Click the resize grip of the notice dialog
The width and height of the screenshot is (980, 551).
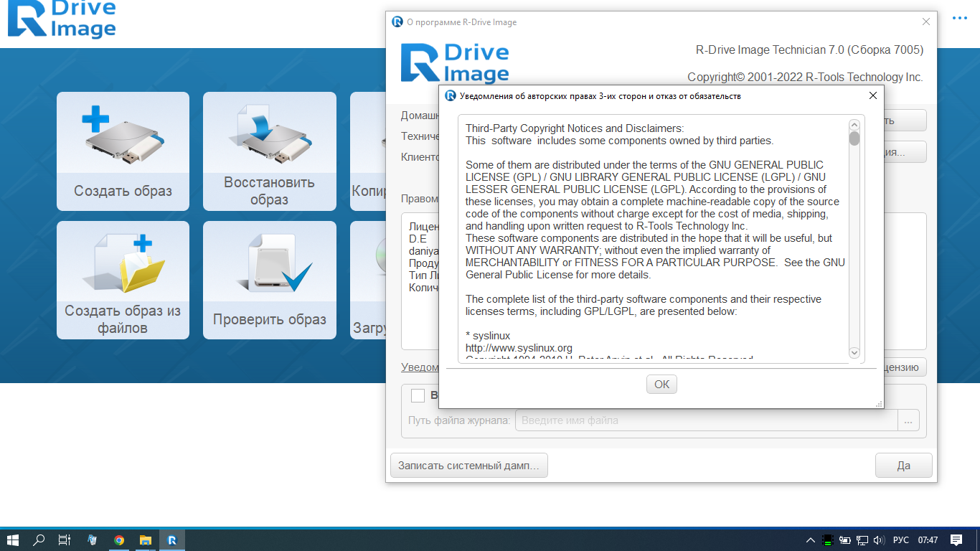pos(879,404)
